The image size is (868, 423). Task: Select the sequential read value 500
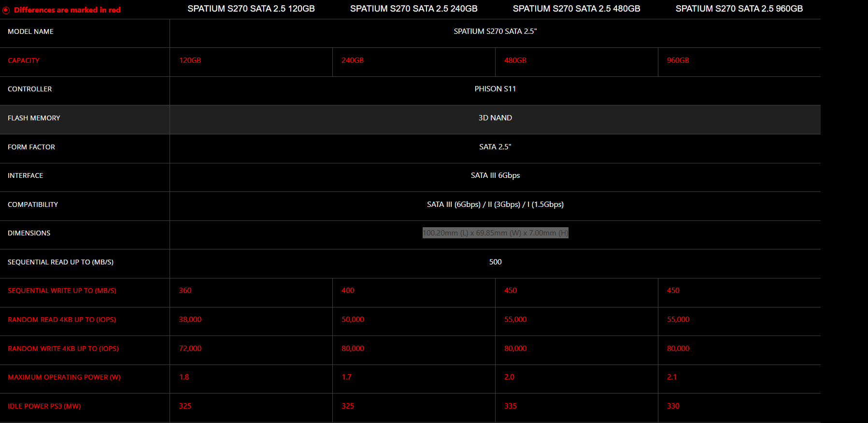(495, 262)
